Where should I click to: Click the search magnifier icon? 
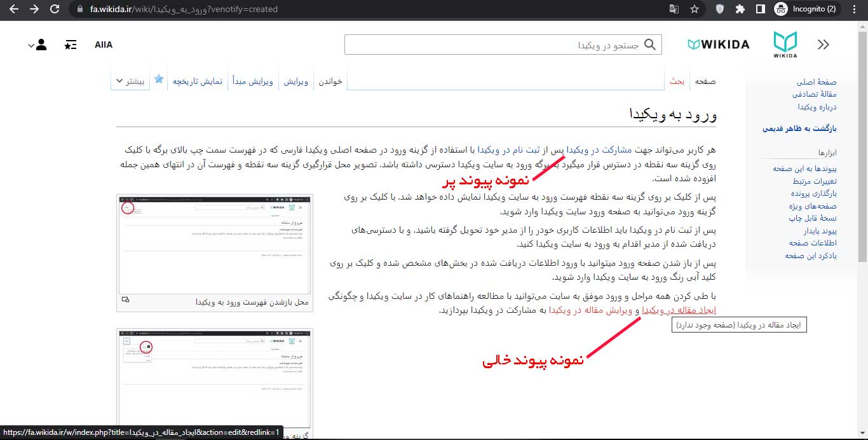(649, 45)
